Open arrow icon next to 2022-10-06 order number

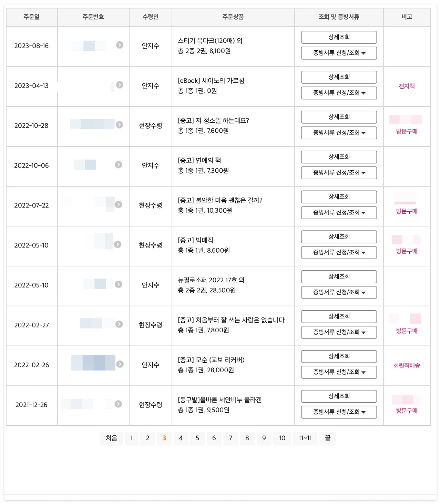(x=119, y=165)
